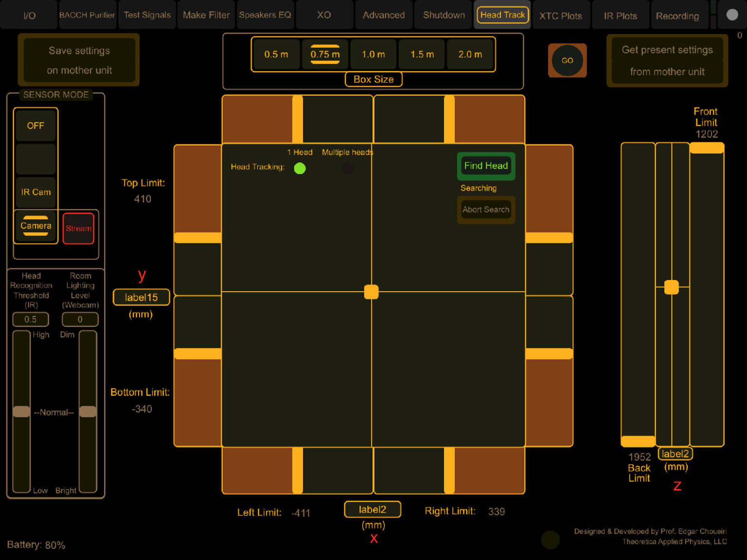
Task: Open the BACCH Purifier tab
Action: (x=87, y=15)
